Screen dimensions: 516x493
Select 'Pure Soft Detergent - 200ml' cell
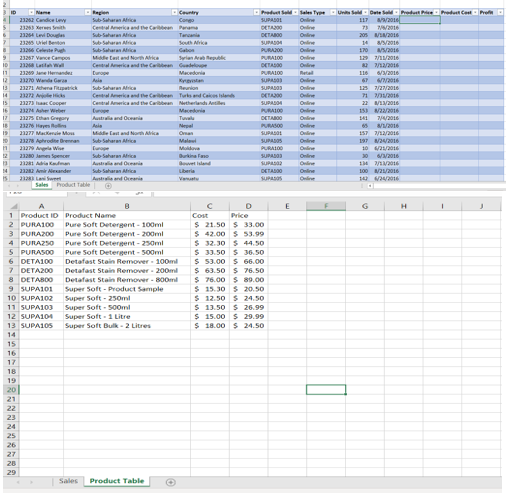pyautogui.click(x=127, y=234)
